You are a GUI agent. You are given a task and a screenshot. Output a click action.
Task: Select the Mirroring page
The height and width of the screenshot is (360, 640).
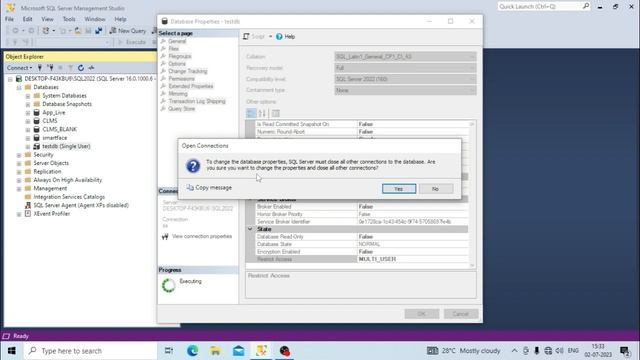pos(178,94)
